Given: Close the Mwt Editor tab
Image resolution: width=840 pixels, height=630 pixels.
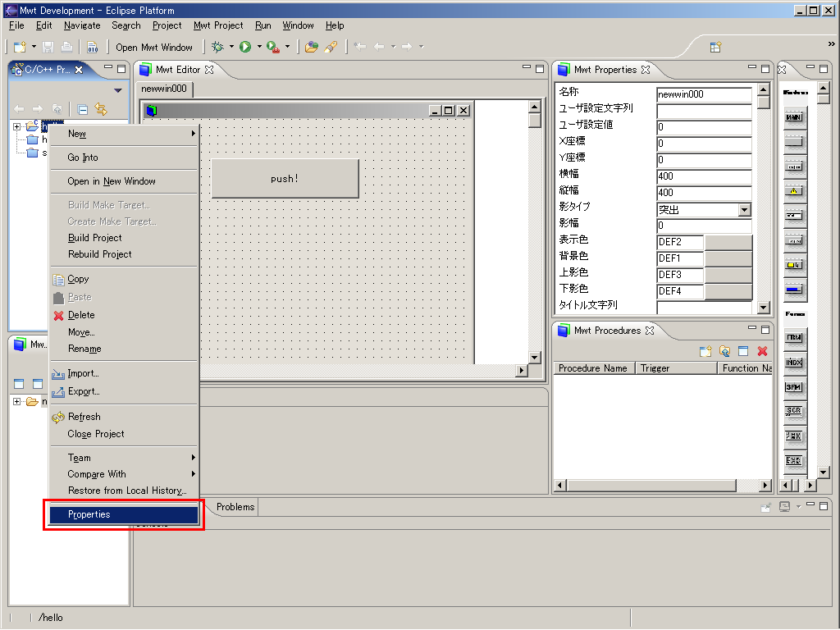Looking at the screenshot, I should (209, 70).
